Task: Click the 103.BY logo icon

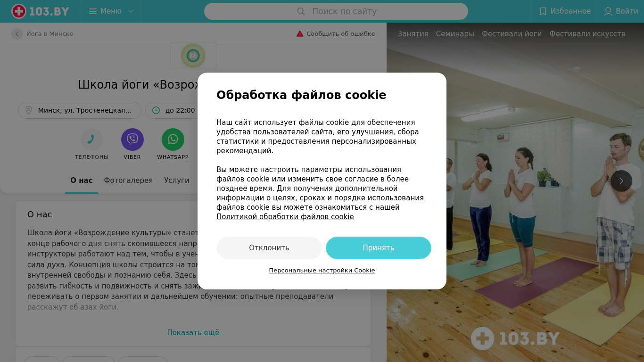Action: [x=18, y=11]
